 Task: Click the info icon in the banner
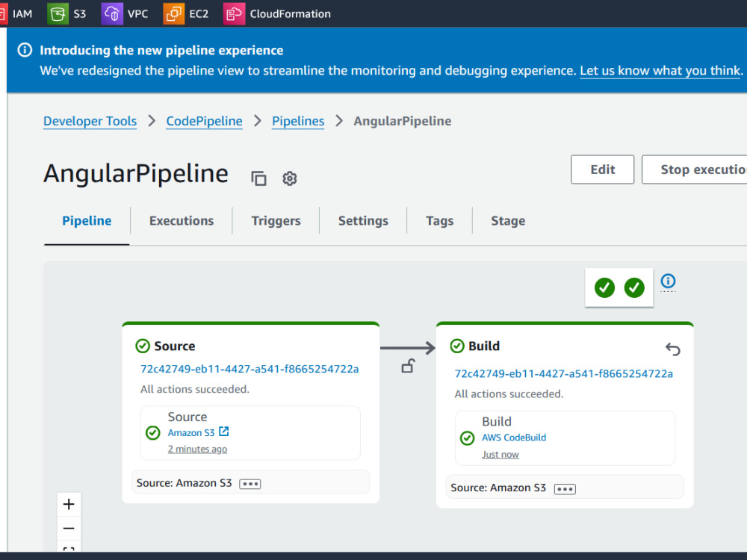click(25, 50)
